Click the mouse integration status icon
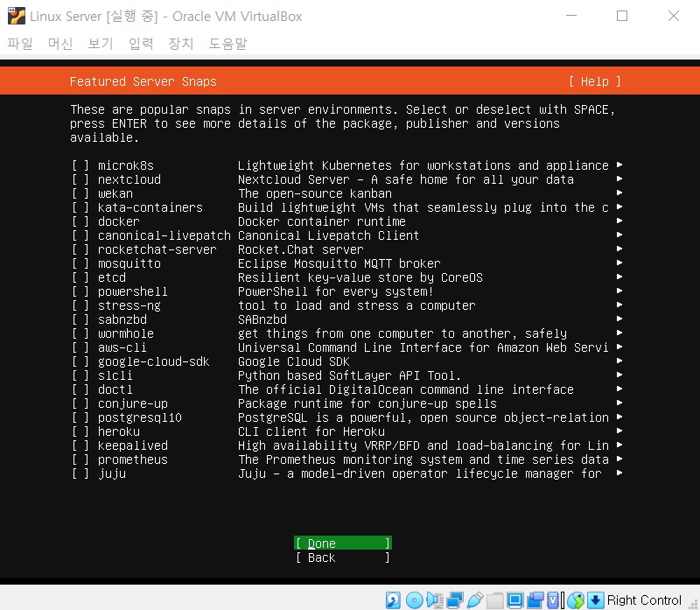Image resolution: width=700 pixels, height=610 pixels. (x=576, y=599)
